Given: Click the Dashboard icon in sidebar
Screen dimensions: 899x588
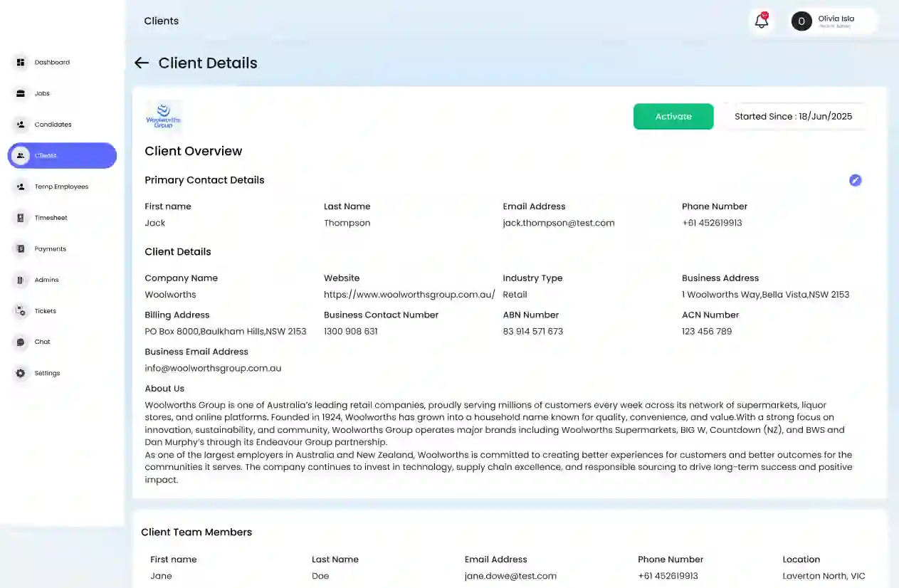Looking at the screenshot, I should [21, 63].
